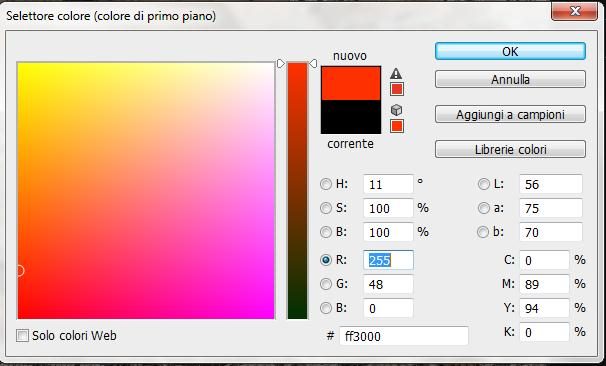Select the L lightness radio button
606x366 pixels.
(x=483, y=184)
